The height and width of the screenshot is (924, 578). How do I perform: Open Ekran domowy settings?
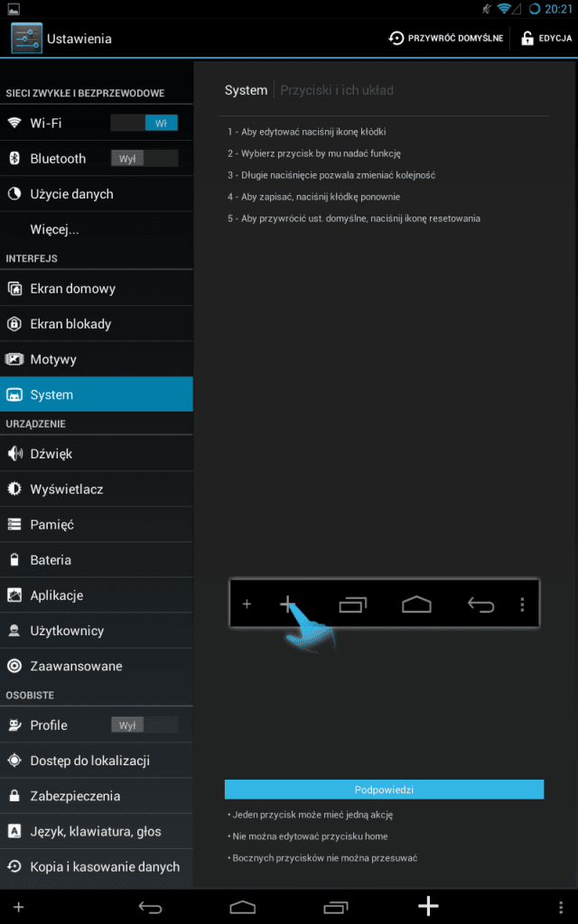click(96, 288)
